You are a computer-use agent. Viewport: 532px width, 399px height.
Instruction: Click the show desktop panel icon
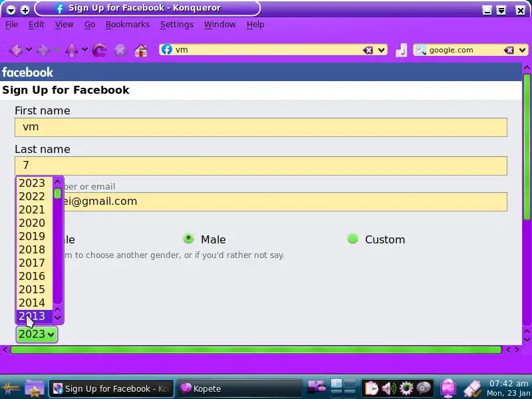317,387
